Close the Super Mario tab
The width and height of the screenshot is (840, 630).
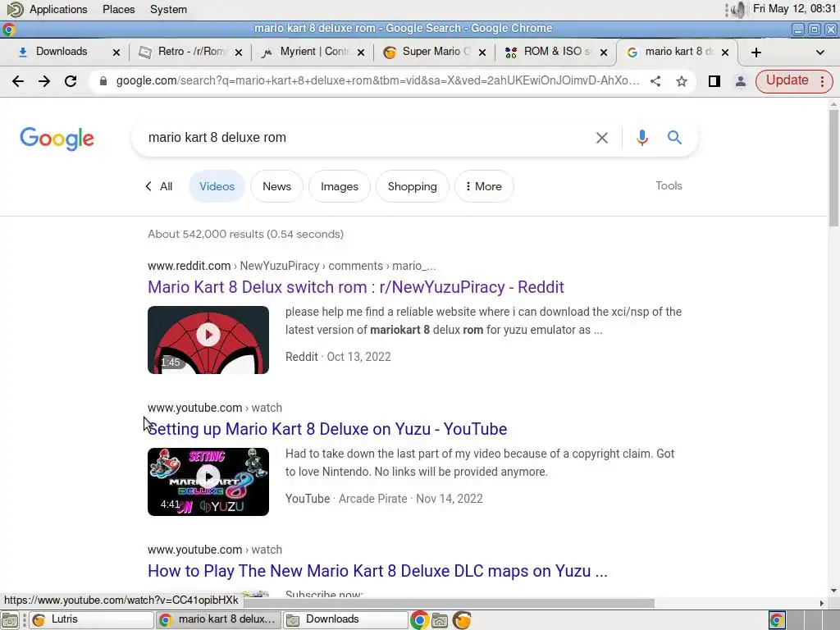[482, 52]
